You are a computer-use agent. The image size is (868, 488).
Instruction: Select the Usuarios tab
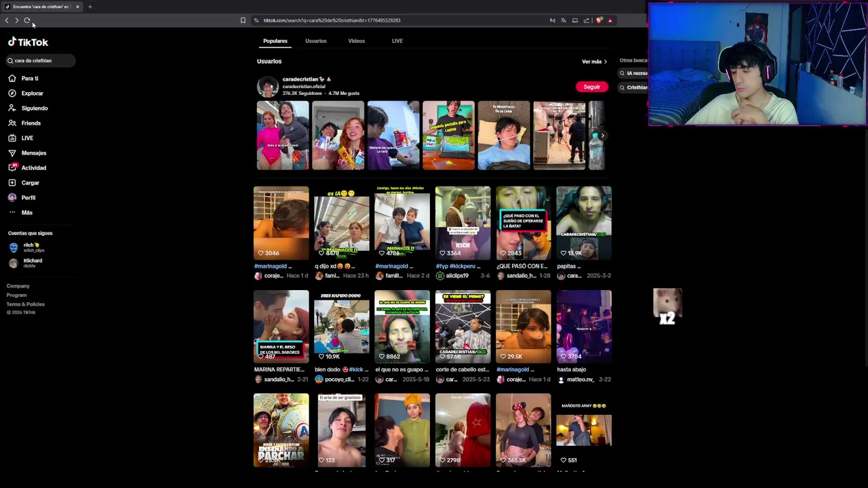tap(316, 41)
